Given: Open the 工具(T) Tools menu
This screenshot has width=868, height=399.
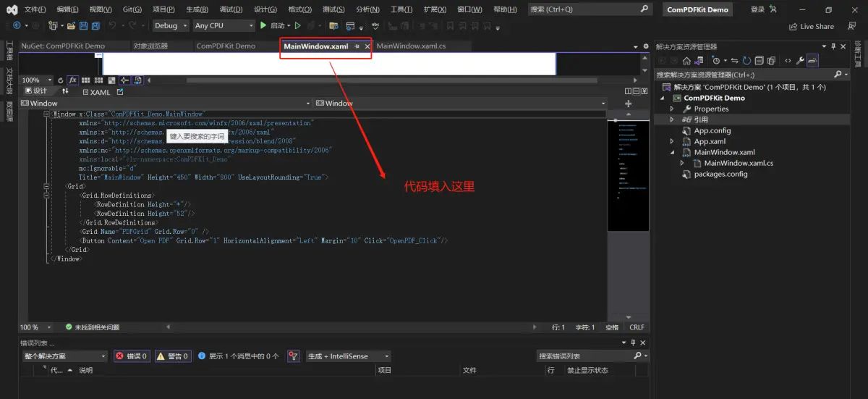Looking at the screenshot, I should tap(401, 9).
